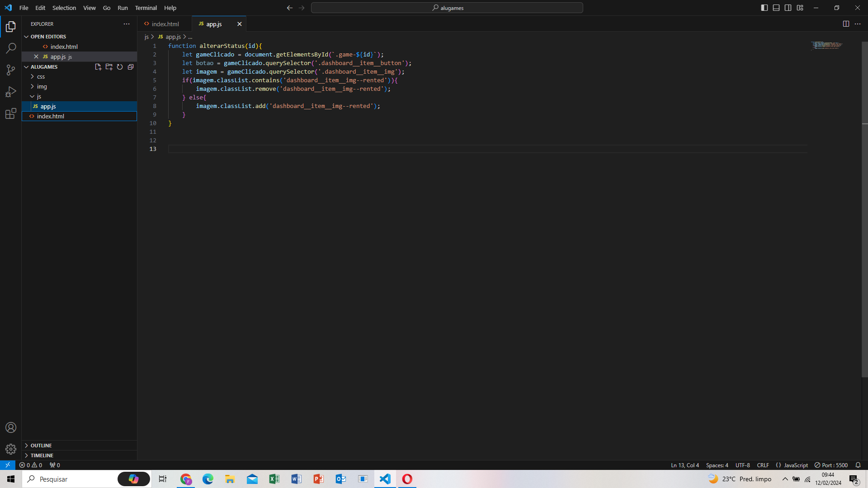The height and width of the screenshot is (488, 868).
Task: Switch to the index.html editor tab
Action: pyautogui.click(x=165, y=24)
